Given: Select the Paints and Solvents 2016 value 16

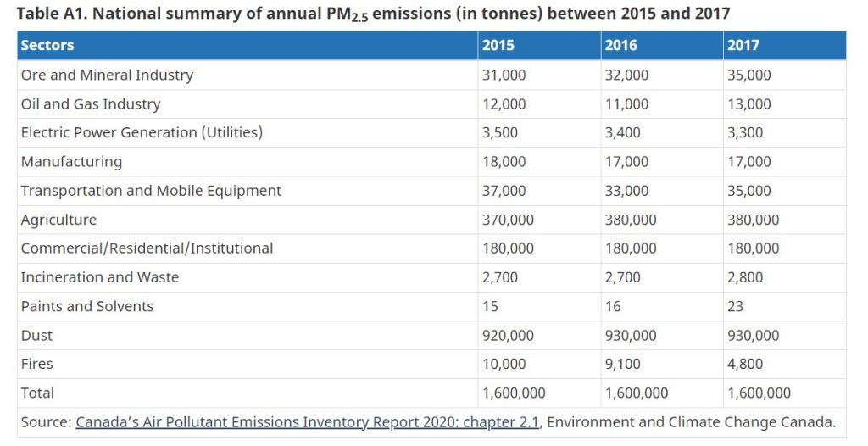Looking at the screenshot, I should coord(613,306).
